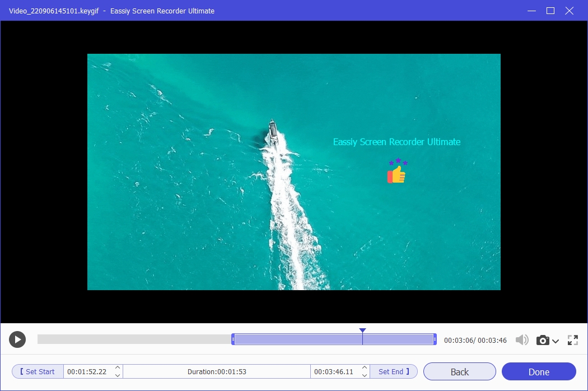
Task: Select the trim start handle on timeline
Action: click(233, 339)
